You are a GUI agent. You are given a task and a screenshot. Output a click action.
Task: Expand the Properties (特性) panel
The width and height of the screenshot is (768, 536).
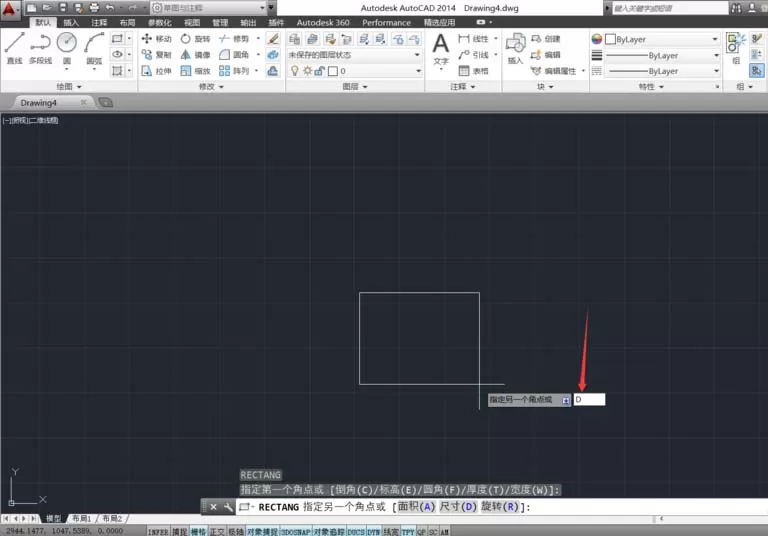[651, 87]
